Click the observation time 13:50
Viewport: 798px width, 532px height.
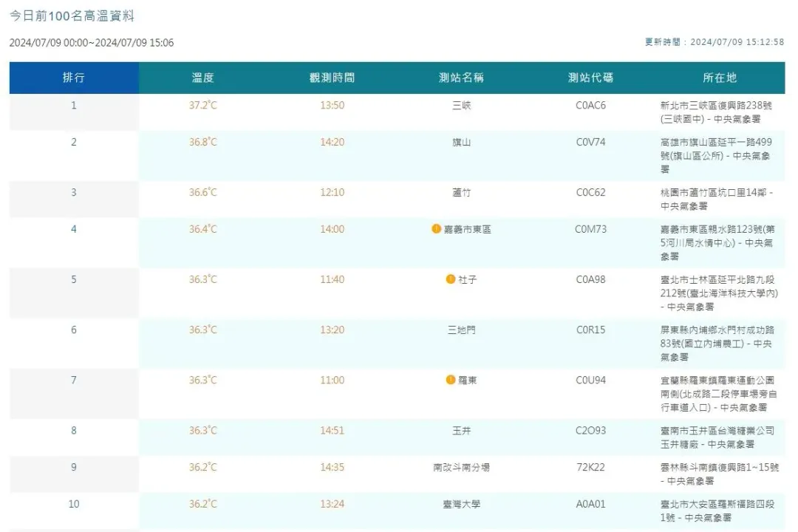coord(332,106)
